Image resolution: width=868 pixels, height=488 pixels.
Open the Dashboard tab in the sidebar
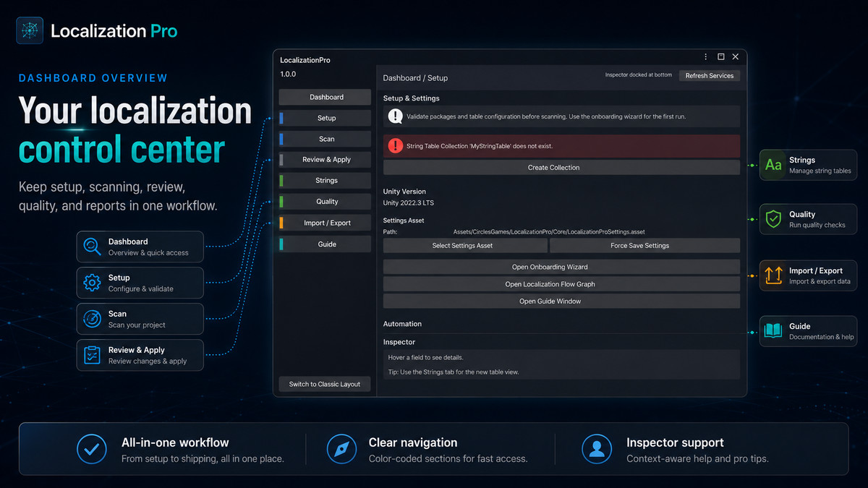[x=325, y=97]
